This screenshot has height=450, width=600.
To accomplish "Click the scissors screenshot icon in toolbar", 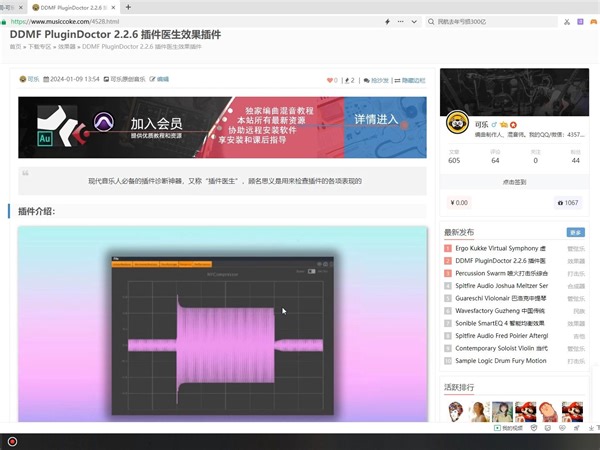I will coord(567,22).
